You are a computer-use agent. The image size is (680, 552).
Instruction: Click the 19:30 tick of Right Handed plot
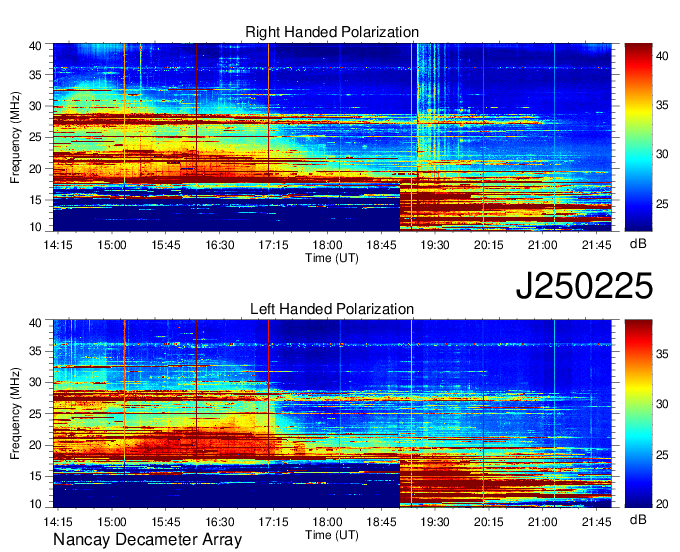(x=435, y=245)
